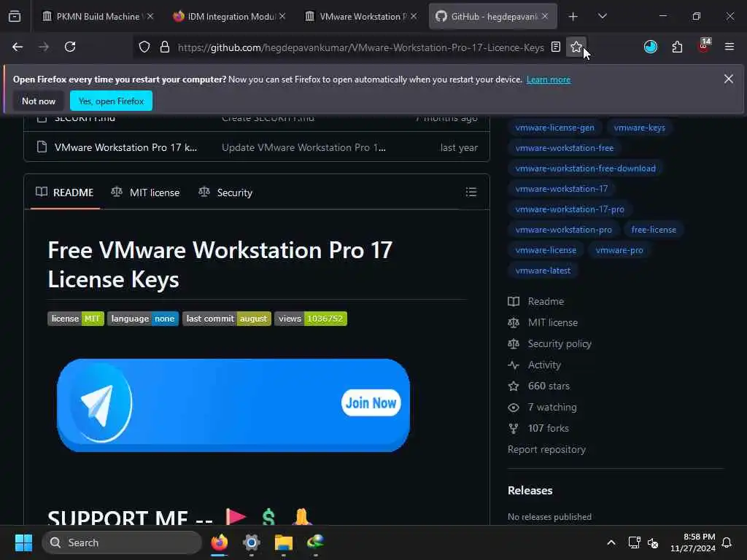
Task: Launch Firefox from the taskbar
Action: [219, 542]
